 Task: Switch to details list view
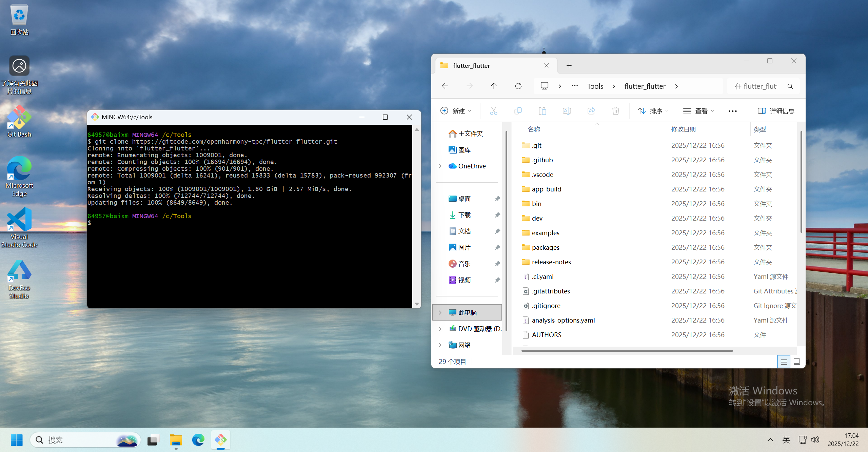[784, 362]
